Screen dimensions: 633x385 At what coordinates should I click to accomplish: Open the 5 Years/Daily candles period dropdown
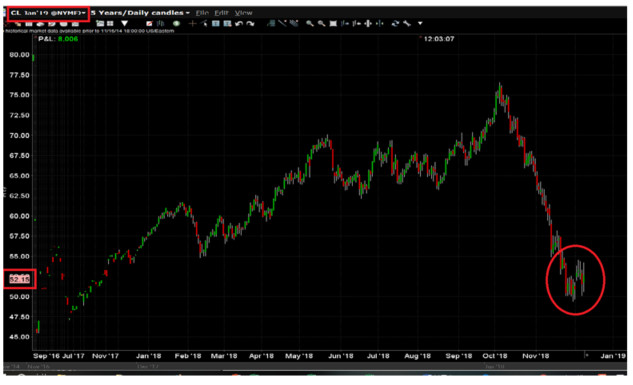(140, 13)
